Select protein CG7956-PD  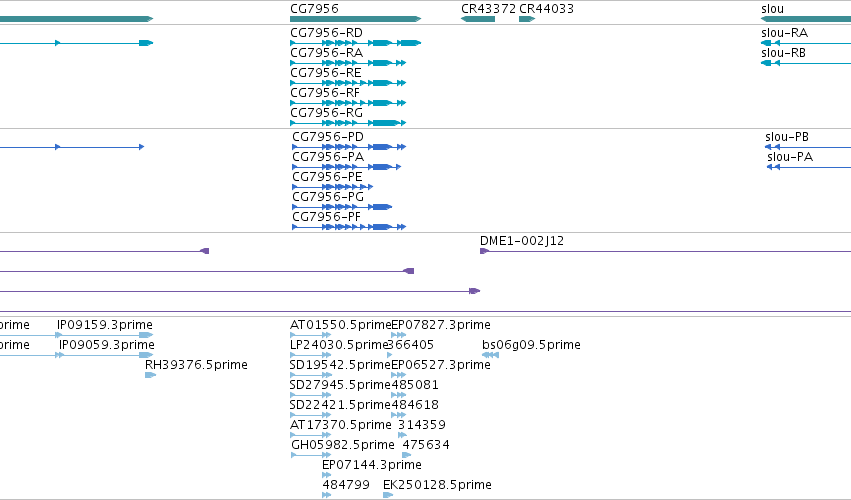[328, 137]
